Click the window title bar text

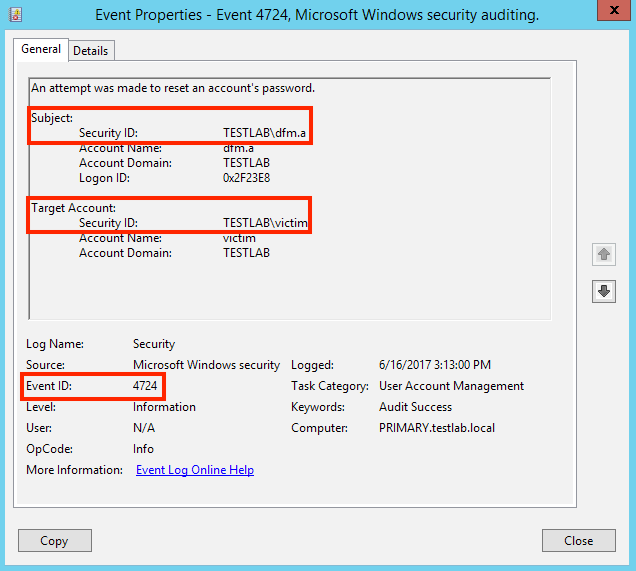pos(317,15)
